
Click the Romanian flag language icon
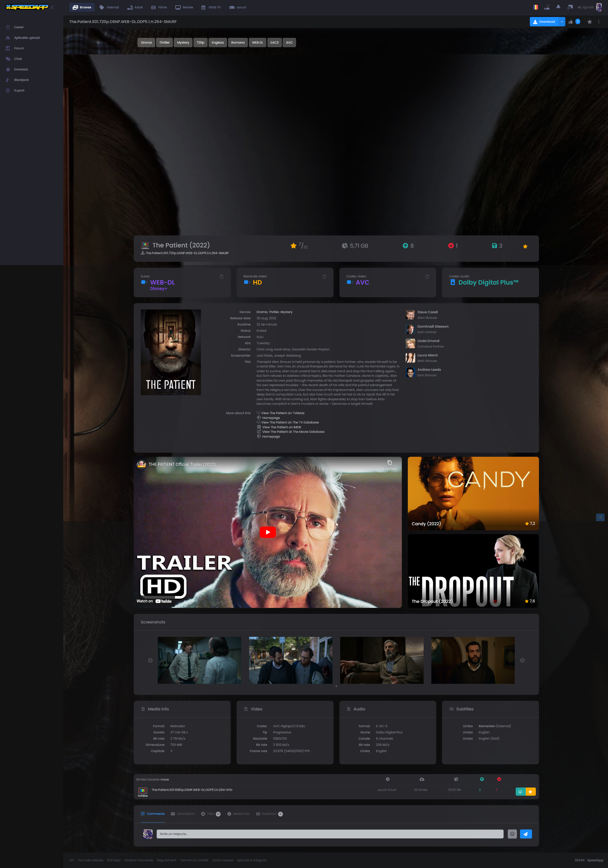click(535, 7)
